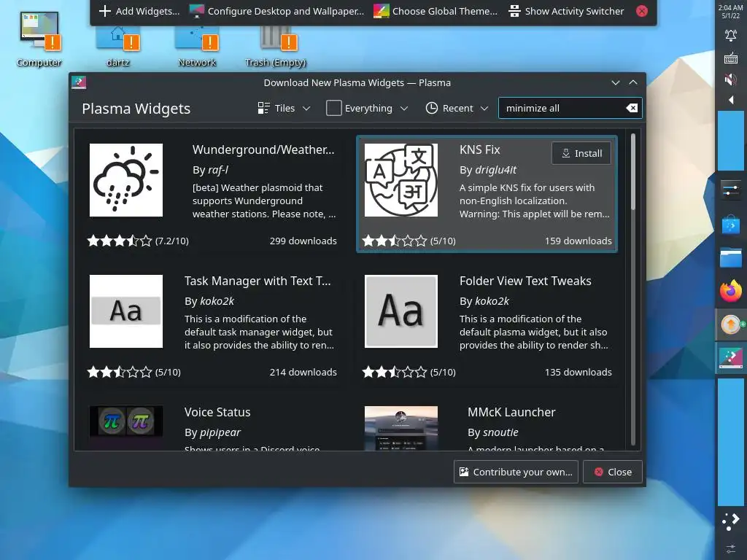Screen dimensions: 747x560
Task: Open the virtual keyboard tray icon
Action: pos(731,58)
